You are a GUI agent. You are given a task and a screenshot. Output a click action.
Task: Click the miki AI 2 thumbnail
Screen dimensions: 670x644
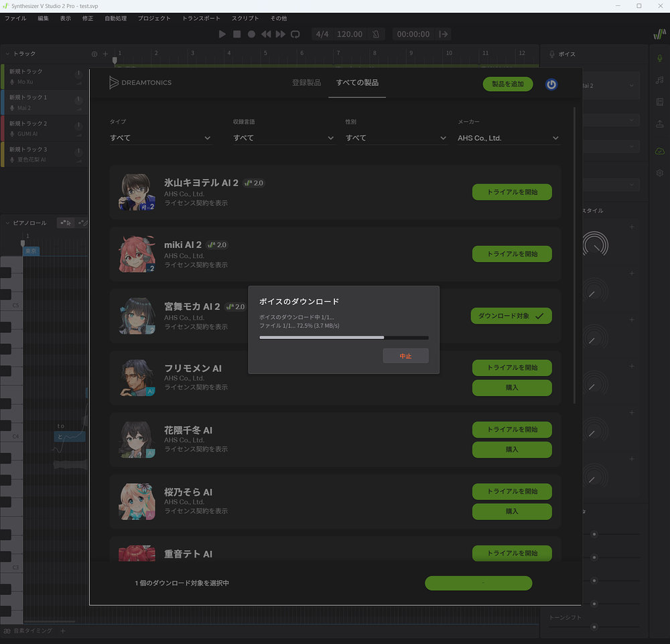137,254
